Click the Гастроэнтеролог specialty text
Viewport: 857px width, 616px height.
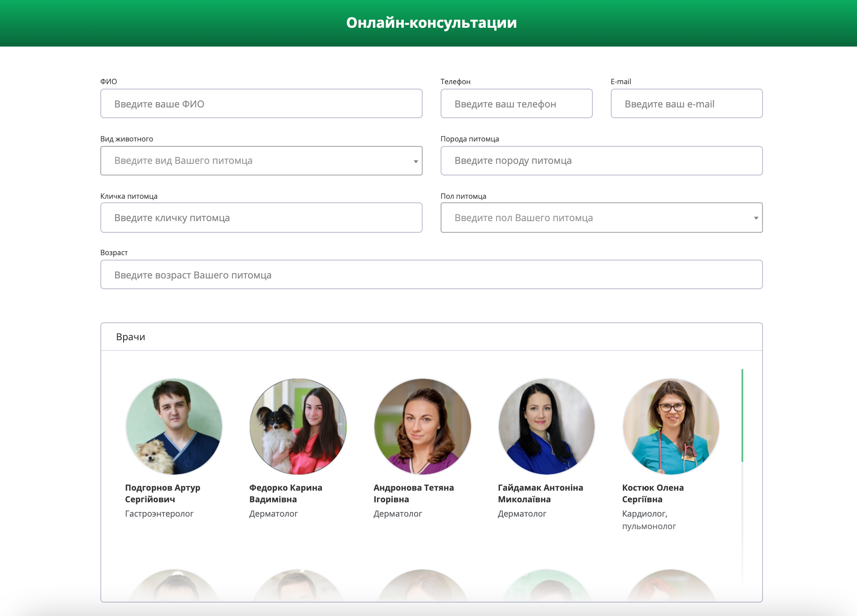(159, 513)
